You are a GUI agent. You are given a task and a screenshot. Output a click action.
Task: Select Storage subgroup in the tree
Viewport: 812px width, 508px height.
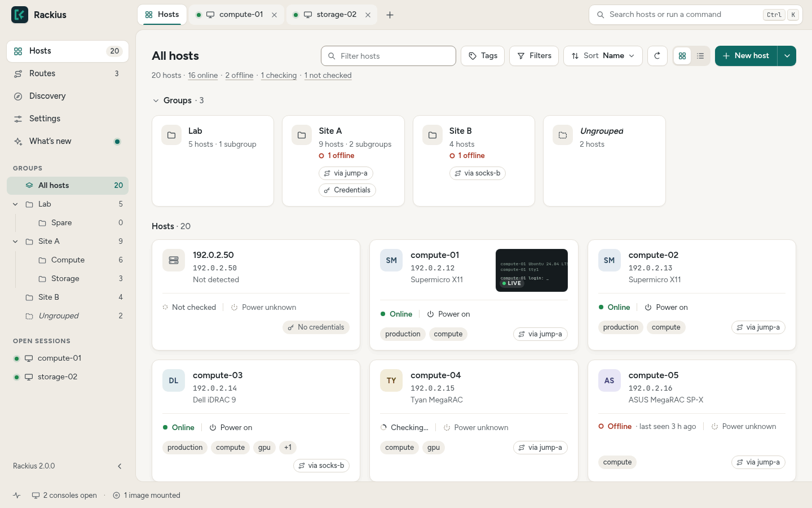click(68, 279)
